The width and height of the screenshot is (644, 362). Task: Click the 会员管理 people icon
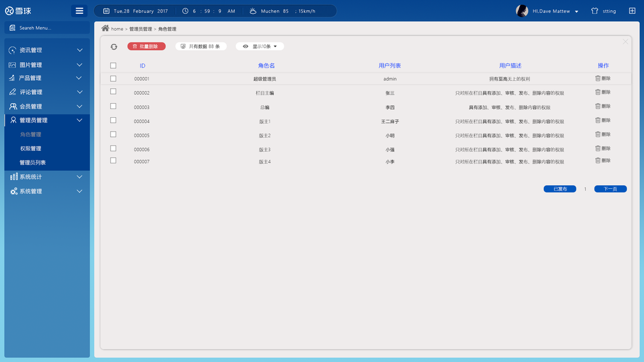point(13,106)
